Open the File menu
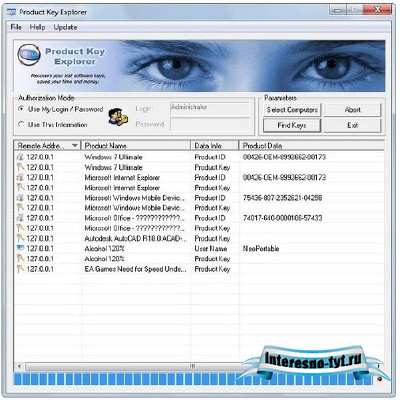 click(x=16, y=27)
